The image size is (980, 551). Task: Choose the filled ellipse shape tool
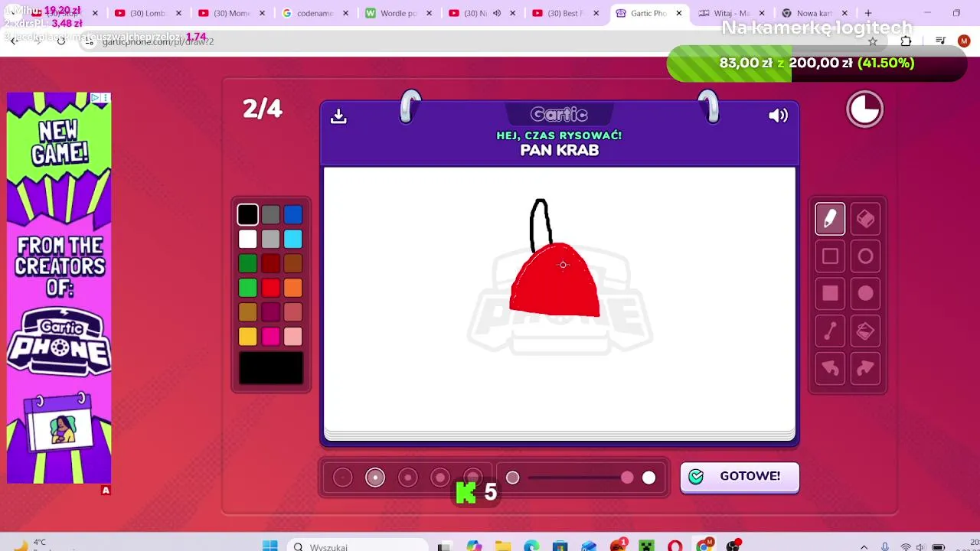[x=865, y=293]
